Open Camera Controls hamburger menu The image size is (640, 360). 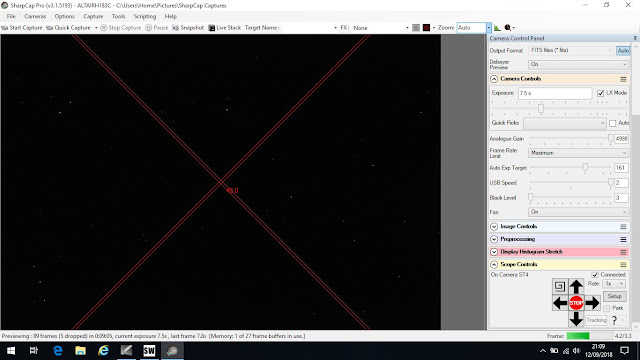point(623,79)
